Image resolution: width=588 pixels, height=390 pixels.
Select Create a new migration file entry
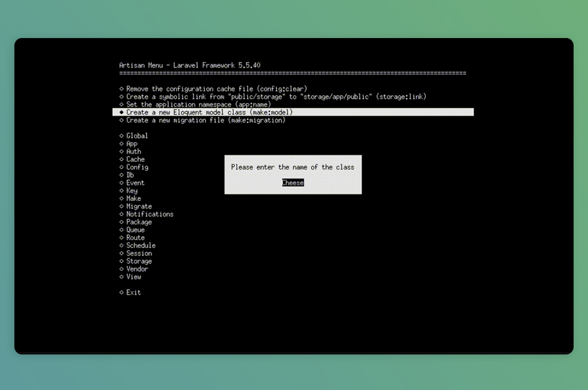click(x=203, y=120)
